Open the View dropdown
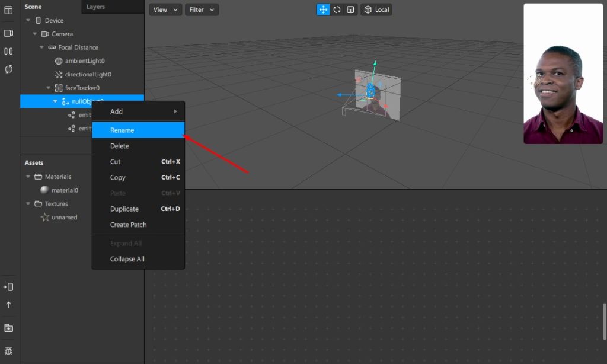The width and height of the screenshot is (607, 364). pos(165,9)
